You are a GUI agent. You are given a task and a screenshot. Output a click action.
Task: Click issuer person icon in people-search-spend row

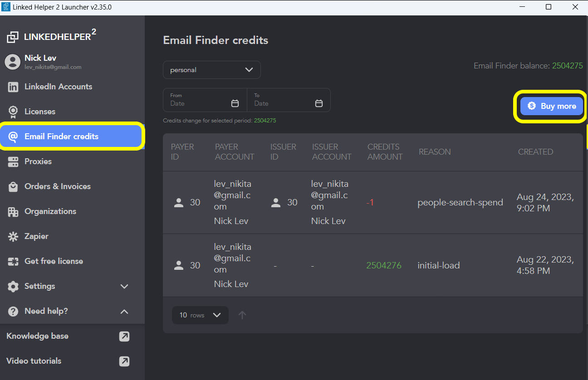[276, 202]
